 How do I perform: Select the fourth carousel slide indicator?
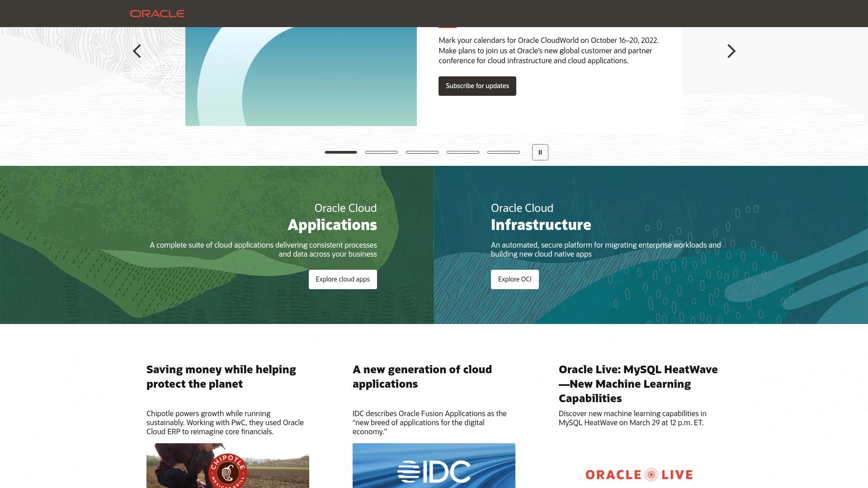pyautogui.click(x=463, y=152)
